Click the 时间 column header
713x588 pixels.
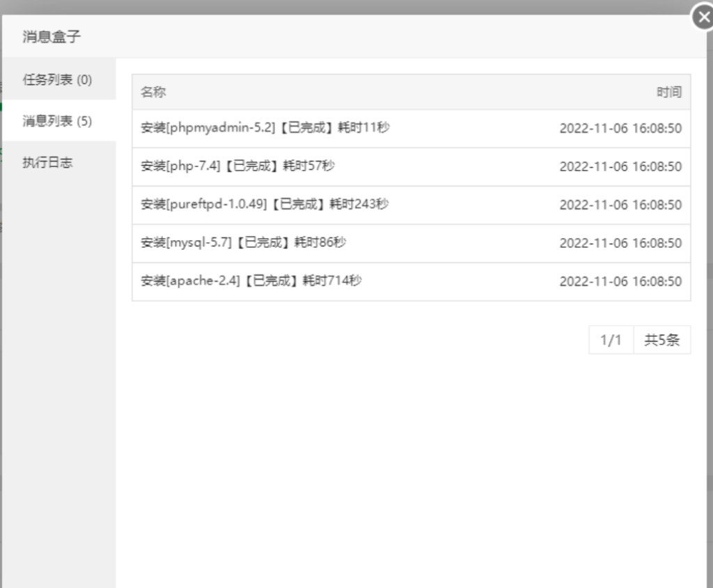(668, 92)
